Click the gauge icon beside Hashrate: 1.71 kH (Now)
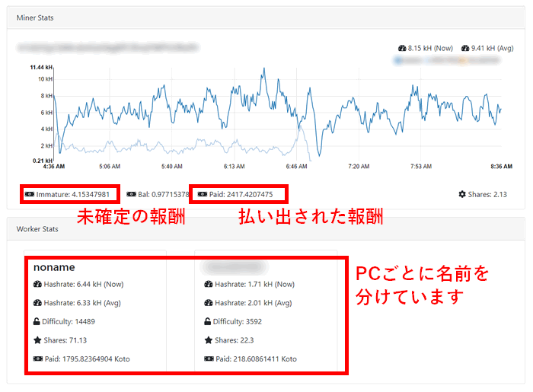Screen dimensions: 533x392 click(209, 284)
